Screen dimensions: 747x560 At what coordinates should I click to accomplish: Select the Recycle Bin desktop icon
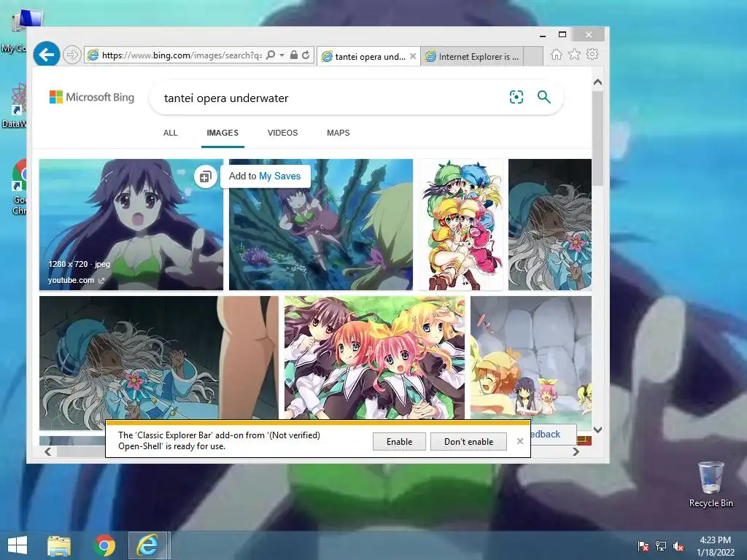pyautogui.click(x=711, y=484)
